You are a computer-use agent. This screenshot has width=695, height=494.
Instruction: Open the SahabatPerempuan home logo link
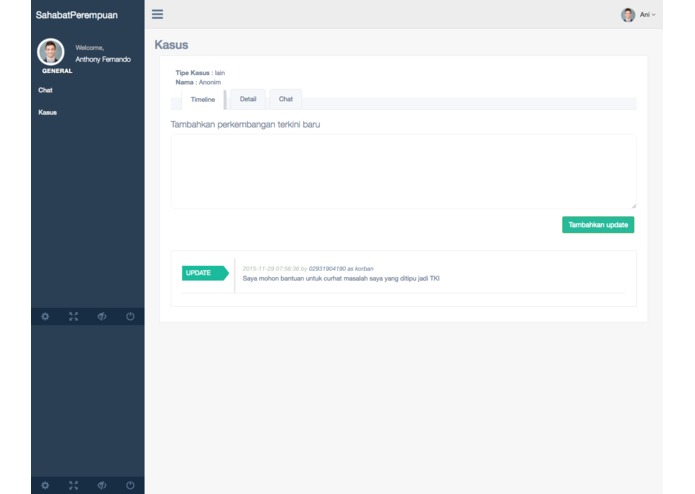77,15
